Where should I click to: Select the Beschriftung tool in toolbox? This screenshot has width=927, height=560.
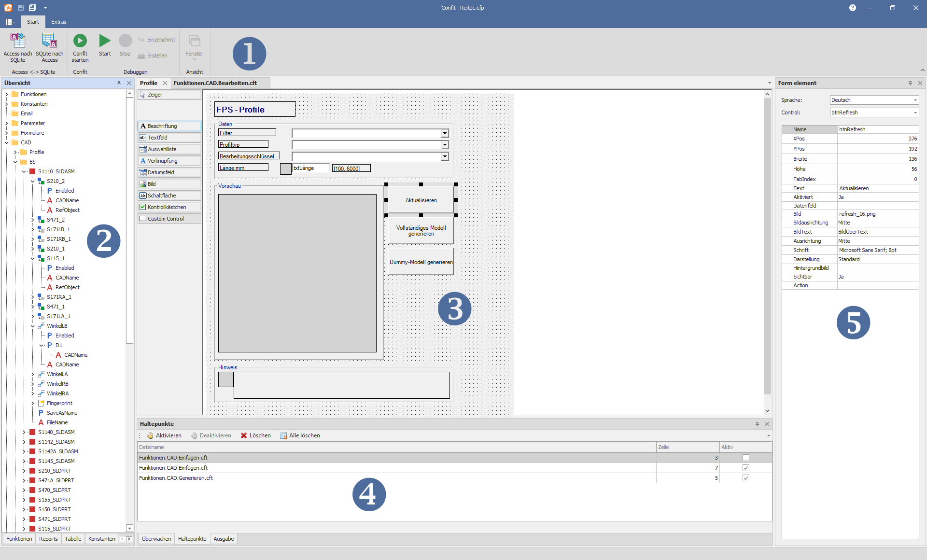pos(169,126)
